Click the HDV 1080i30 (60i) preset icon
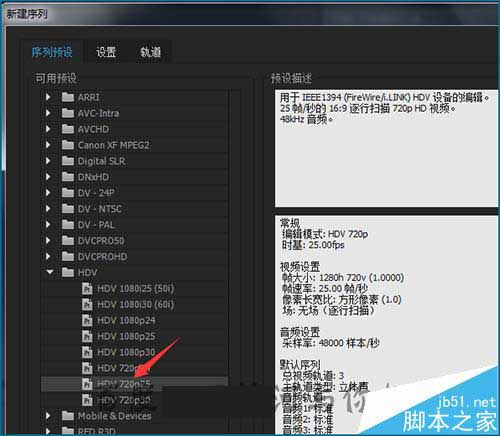The image size is (500, 436). point(87,304)
